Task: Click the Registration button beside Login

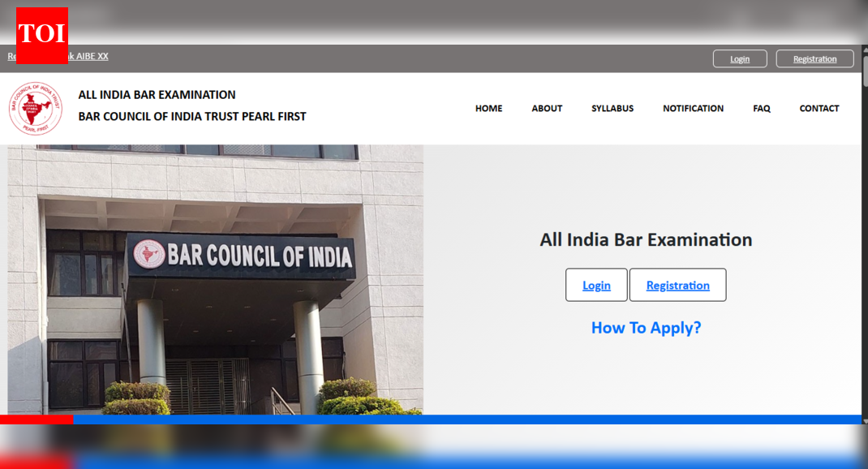Action: coord(677,285)
